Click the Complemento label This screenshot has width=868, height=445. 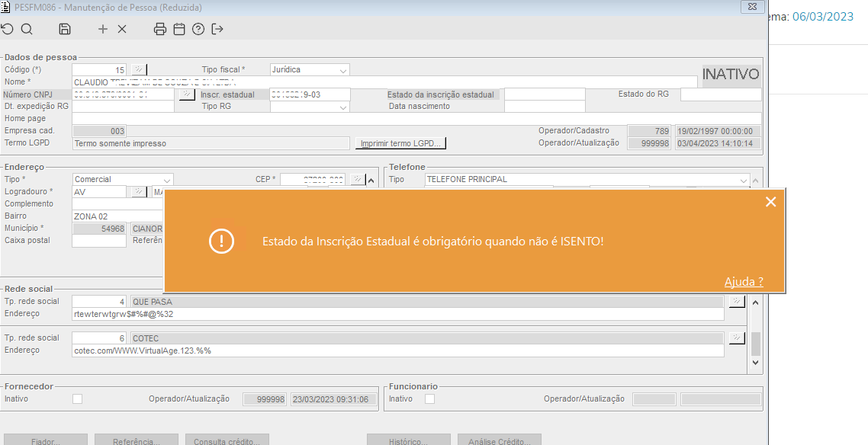click(29, 204)
